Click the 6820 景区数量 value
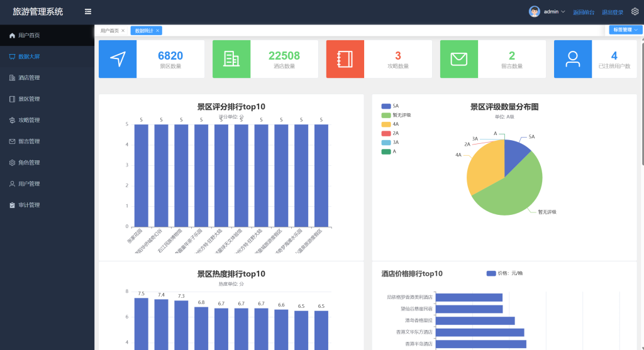Image resolution: width=644 pixels, height=350 pixels. click(x=170, y=55)
